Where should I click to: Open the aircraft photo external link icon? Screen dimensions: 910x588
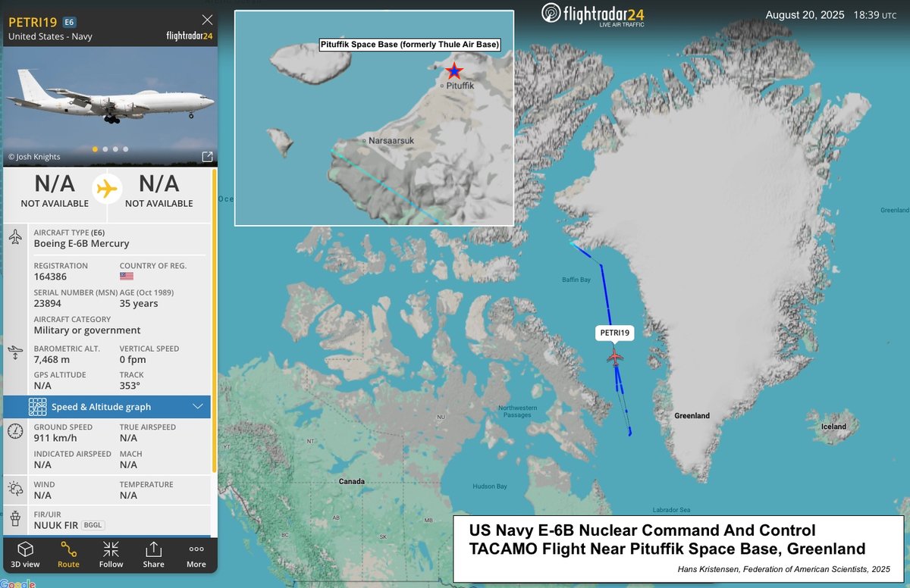[x=207, y=157]
